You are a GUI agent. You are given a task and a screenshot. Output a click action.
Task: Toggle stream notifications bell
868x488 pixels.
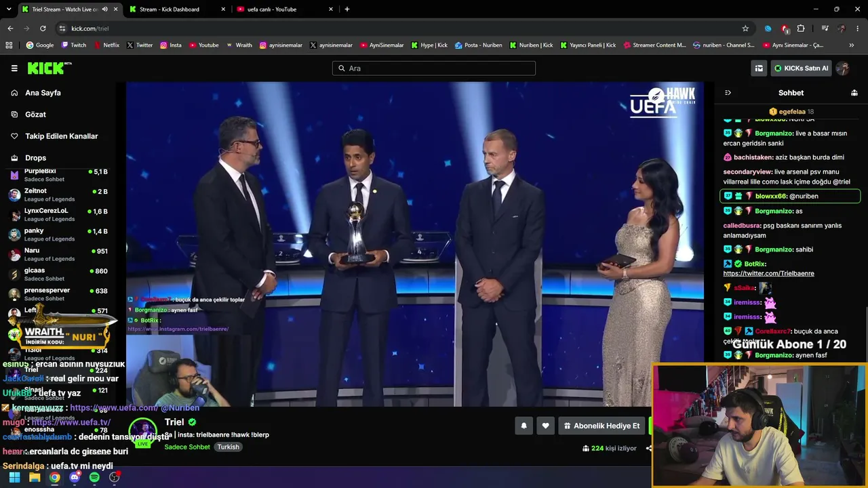point(524,426)
